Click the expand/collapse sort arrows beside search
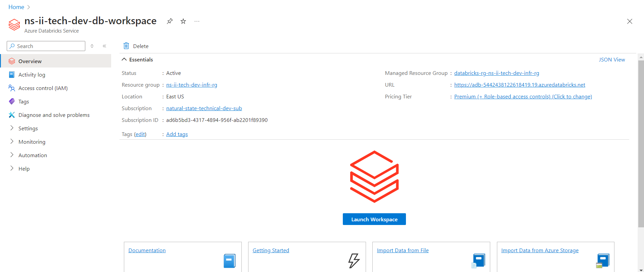644x272 pixels. [x=92, y=46]
